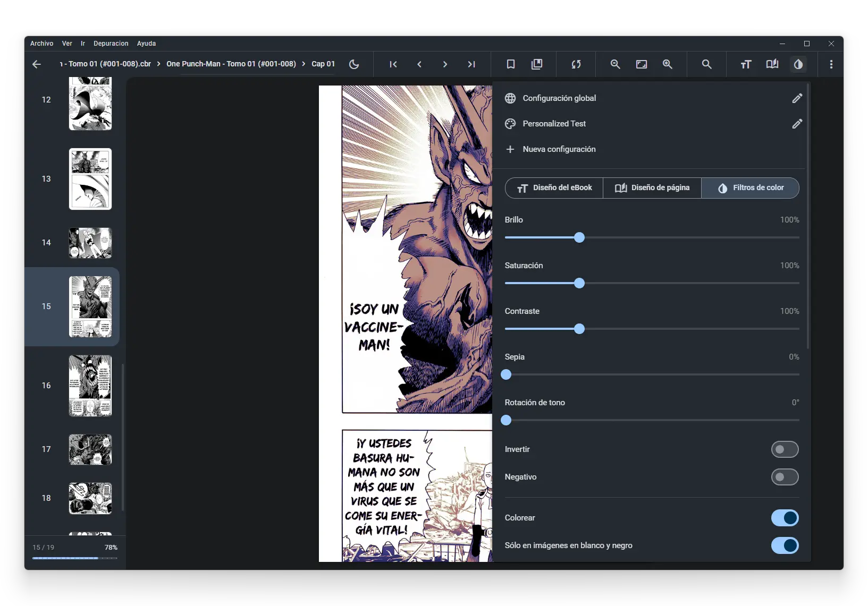The width and height of the screenshot is (868, 606).
Task: Add a bookmark to the current page
Action: [x=510, y=64]
